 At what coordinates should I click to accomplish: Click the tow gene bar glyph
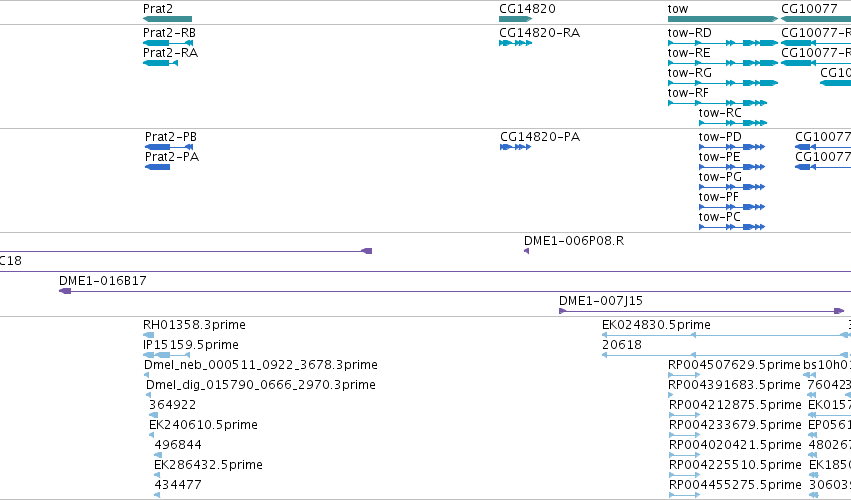(x=723, y=19)
